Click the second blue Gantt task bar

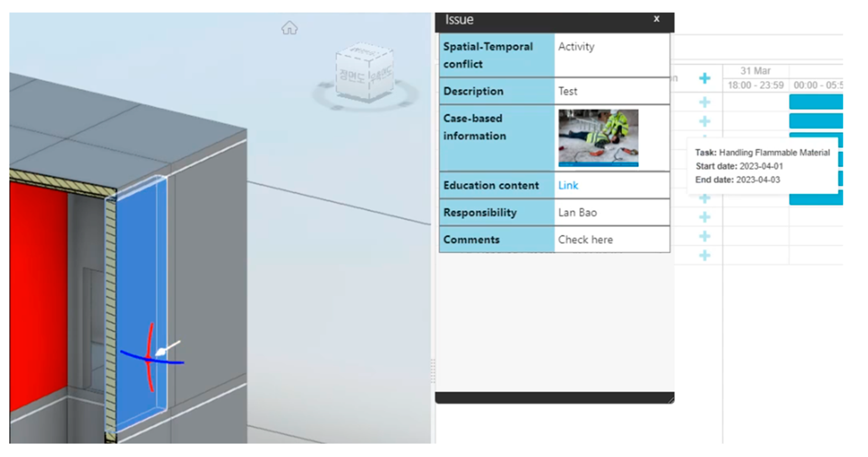(815, 121)
